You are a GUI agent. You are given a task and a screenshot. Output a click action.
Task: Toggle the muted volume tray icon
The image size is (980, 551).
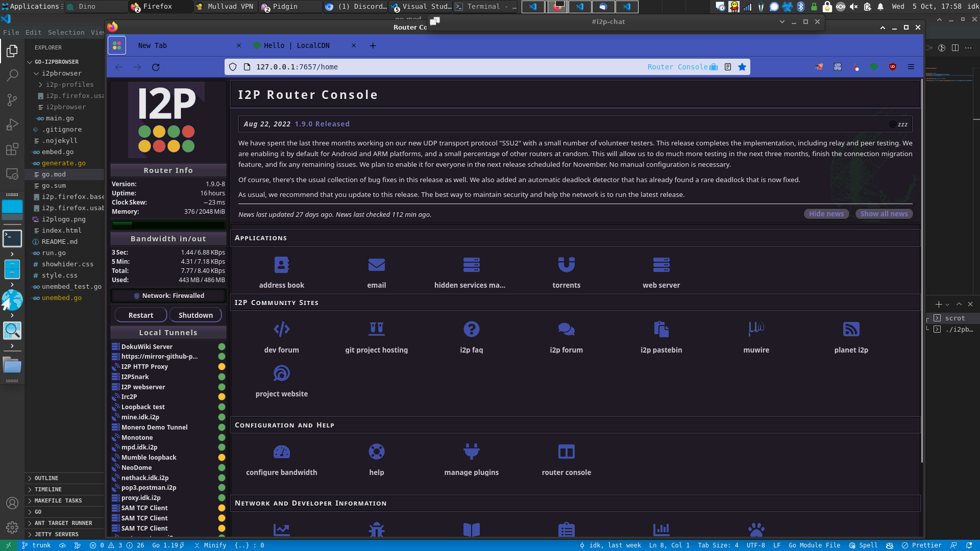pyautogui.click(x=853, y=7)
